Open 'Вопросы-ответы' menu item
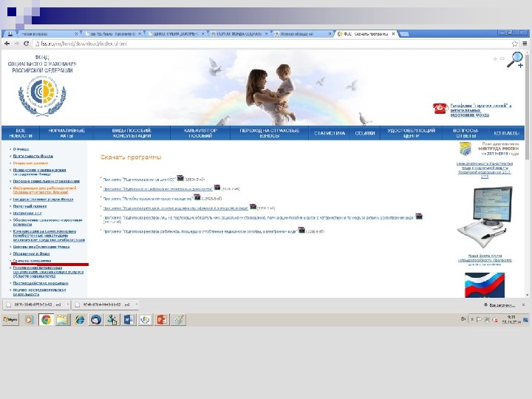532x399 pixels. (x=465, y=133)
